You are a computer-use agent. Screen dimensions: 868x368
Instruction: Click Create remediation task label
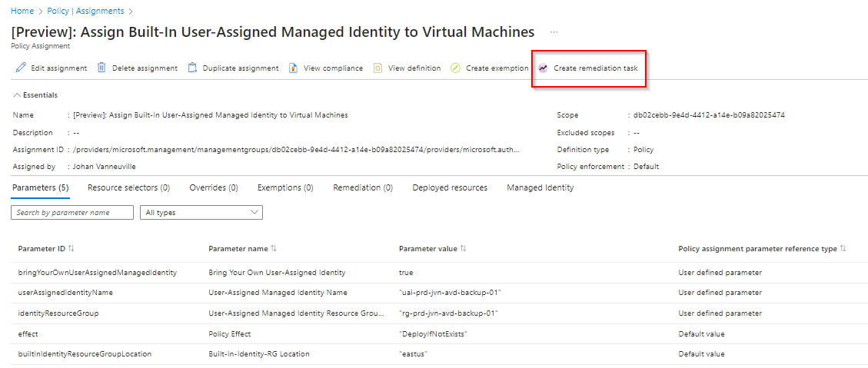click(596, 68)
